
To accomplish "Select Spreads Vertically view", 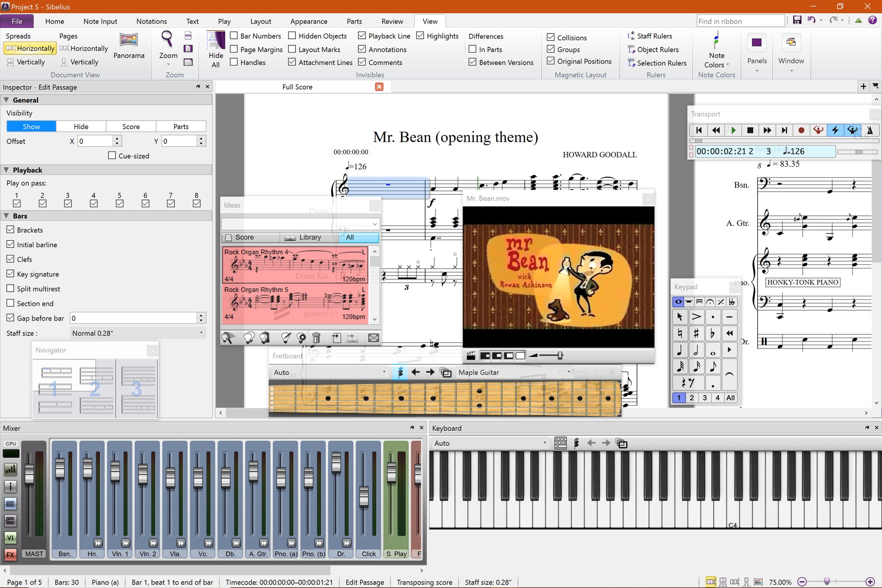I will click(26, 62).
